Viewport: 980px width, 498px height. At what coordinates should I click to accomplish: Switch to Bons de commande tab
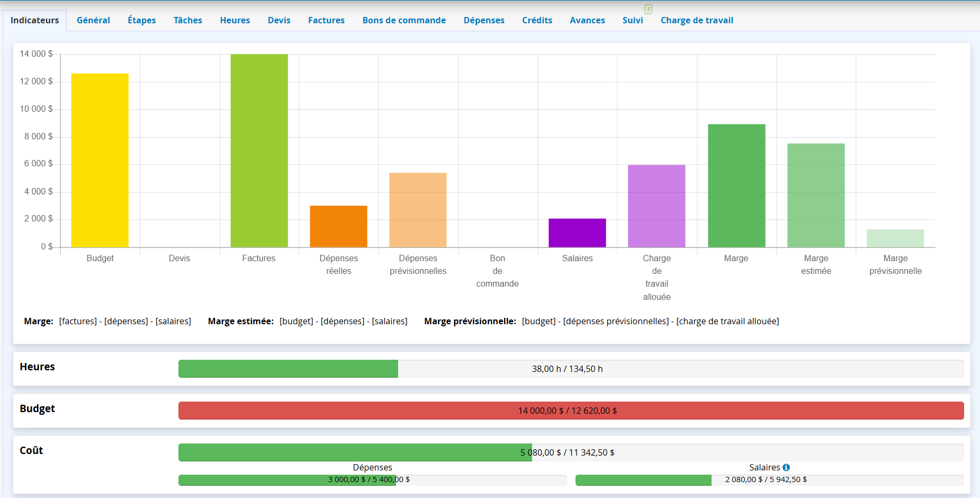tap(404, 20)
